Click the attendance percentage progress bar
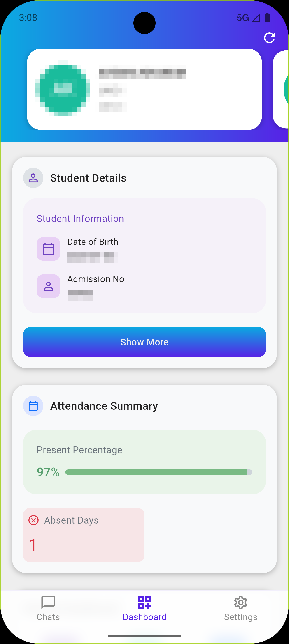 pos(159,472)
